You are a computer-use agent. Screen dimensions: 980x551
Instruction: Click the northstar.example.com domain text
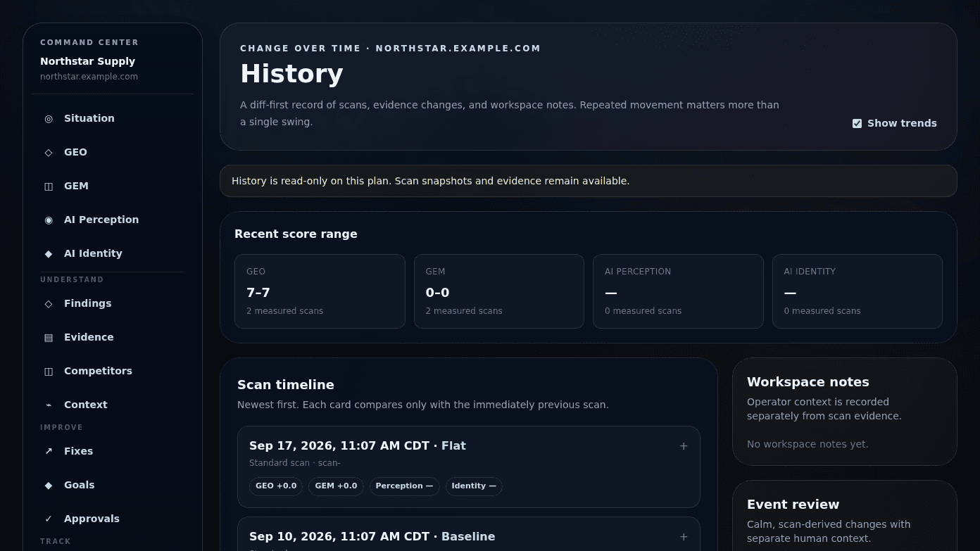pos(89,77)
